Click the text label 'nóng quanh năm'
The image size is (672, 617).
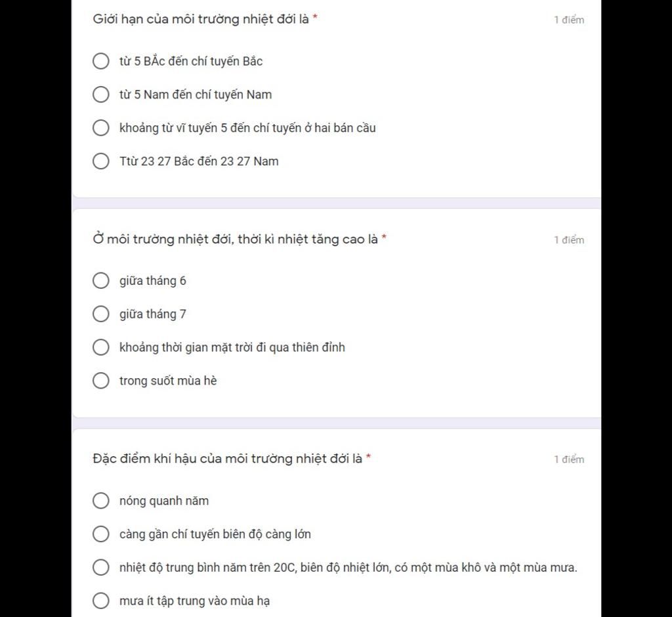coord(163,501)
